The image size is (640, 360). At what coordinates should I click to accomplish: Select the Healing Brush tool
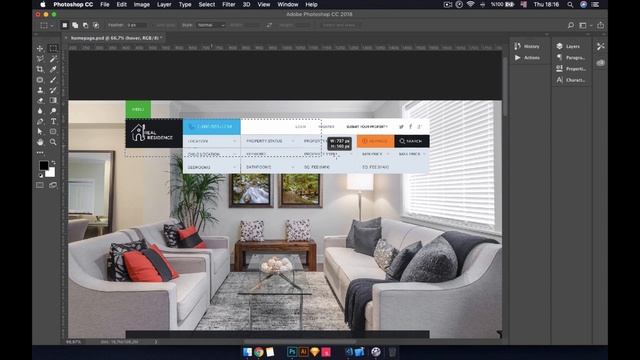coord(40,80)
